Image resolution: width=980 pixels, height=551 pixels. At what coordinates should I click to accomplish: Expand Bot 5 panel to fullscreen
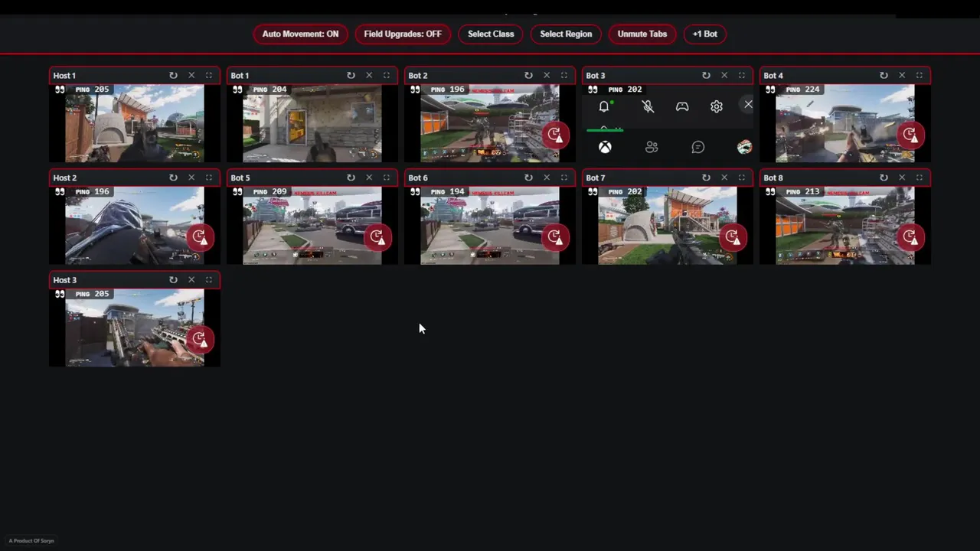(387, 178)
